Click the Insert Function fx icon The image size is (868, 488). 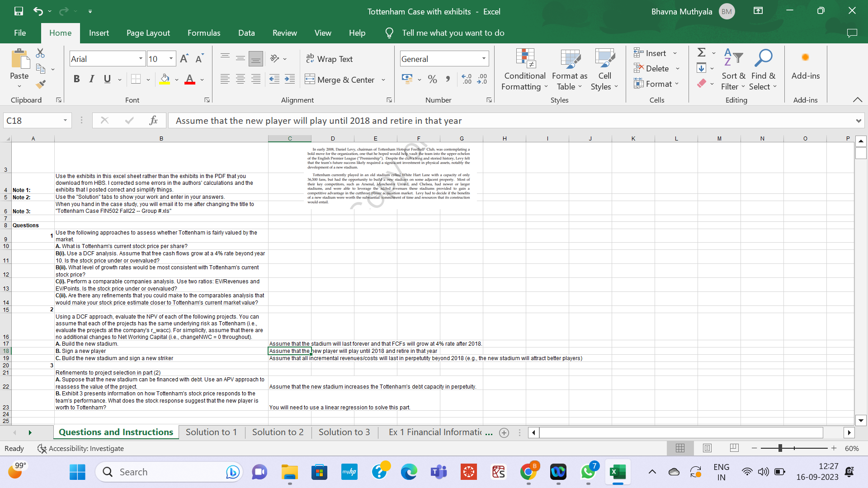[x=154, y=120]
